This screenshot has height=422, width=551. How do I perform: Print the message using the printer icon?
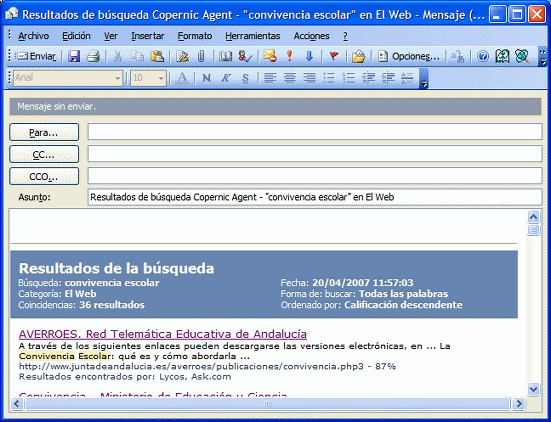coord(93,56)
